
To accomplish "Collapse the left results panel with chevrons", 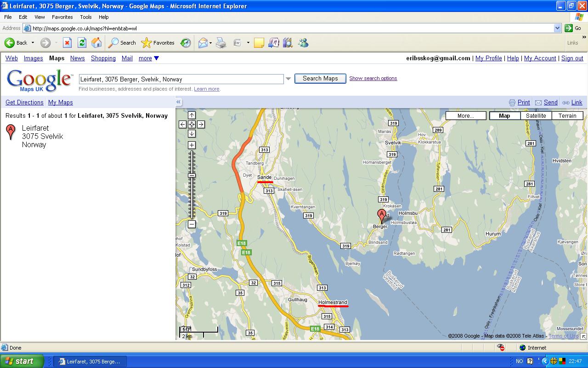I will pyautogui.click(x=178, y=102).
